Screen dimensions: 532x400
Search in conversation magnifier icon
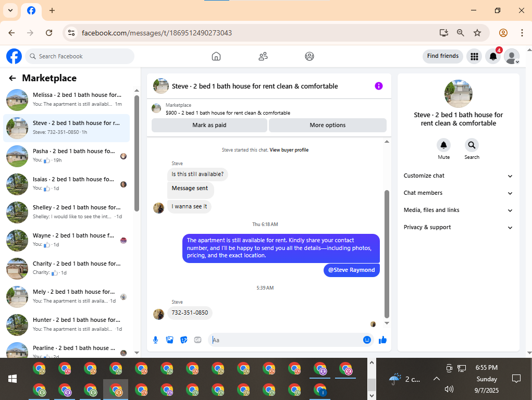tap(472, 145)
